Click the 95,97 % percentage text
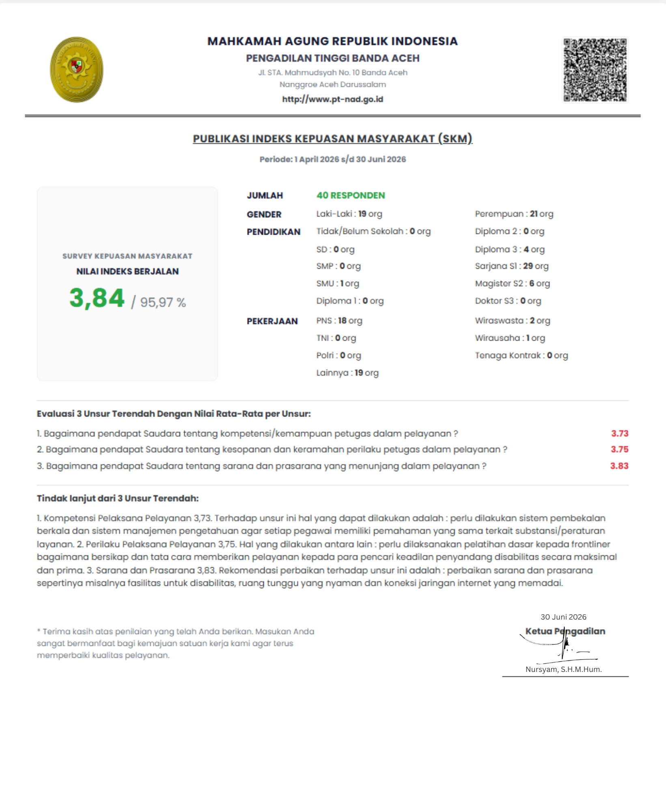This screenshot has width=666, height=812. (163, 302)
